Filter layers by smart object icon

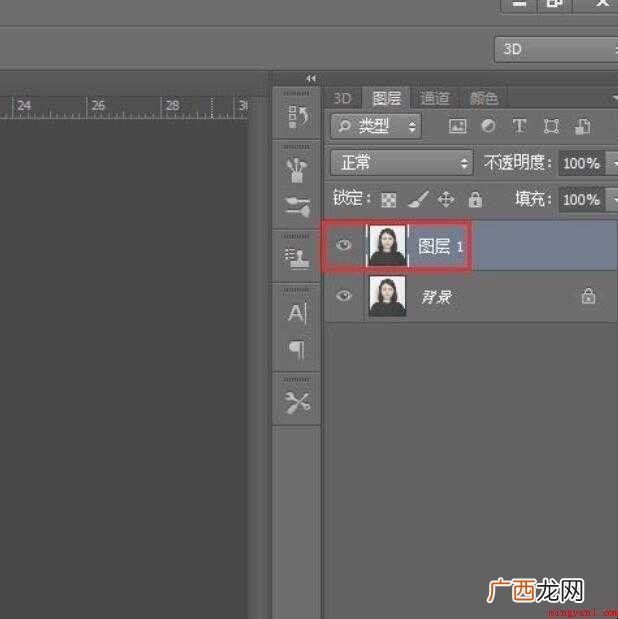[582, 126]
